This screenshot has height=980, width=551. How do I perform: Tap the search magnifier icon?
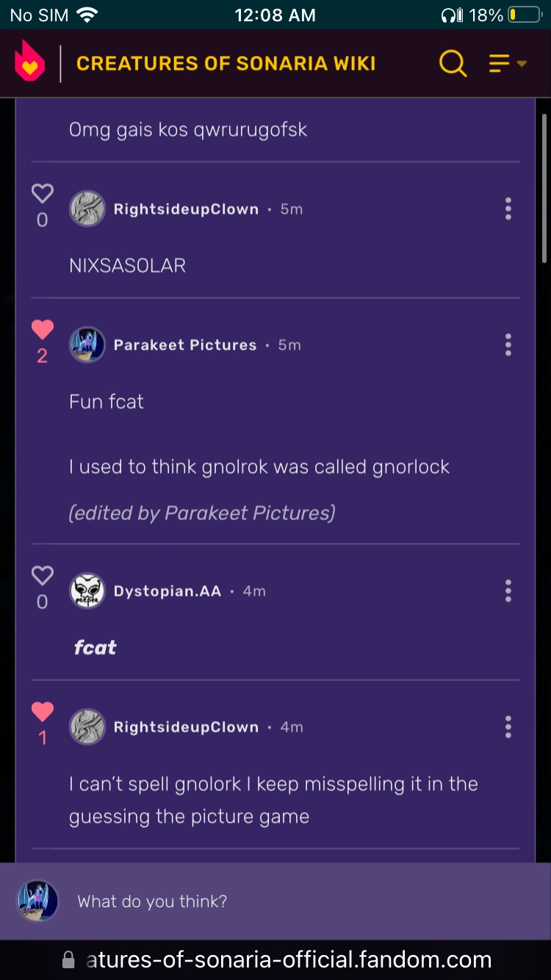[x=453, y=63]
